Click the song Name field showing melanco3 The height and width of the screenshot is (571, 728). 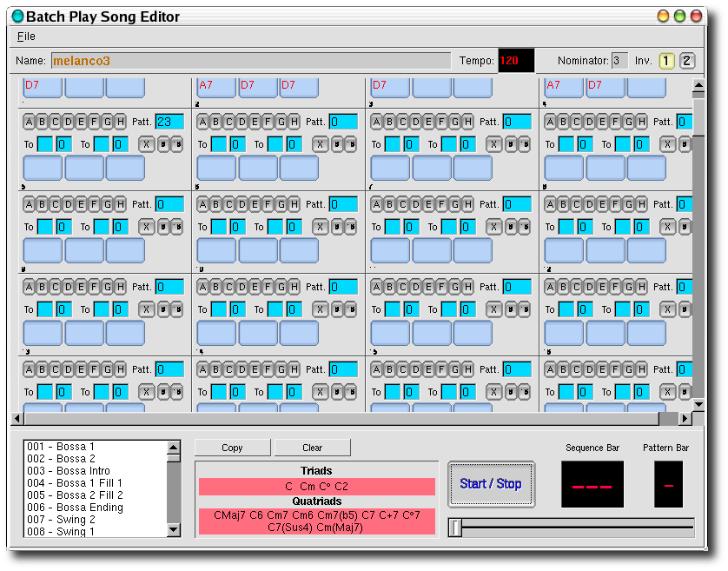[251, 61]
